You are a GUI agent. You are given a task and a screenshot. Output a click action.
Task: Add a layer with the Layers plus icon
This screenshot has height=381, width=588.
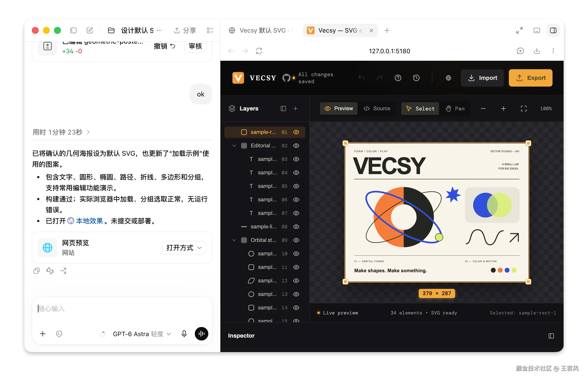pyautogui.click(x=295, y=109)
